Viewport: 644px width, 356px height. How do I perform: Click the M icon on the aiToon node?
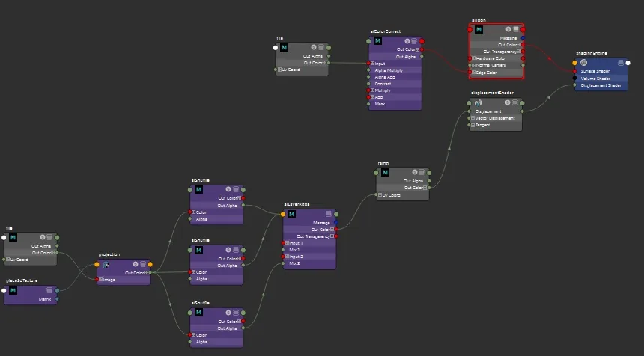479,29
